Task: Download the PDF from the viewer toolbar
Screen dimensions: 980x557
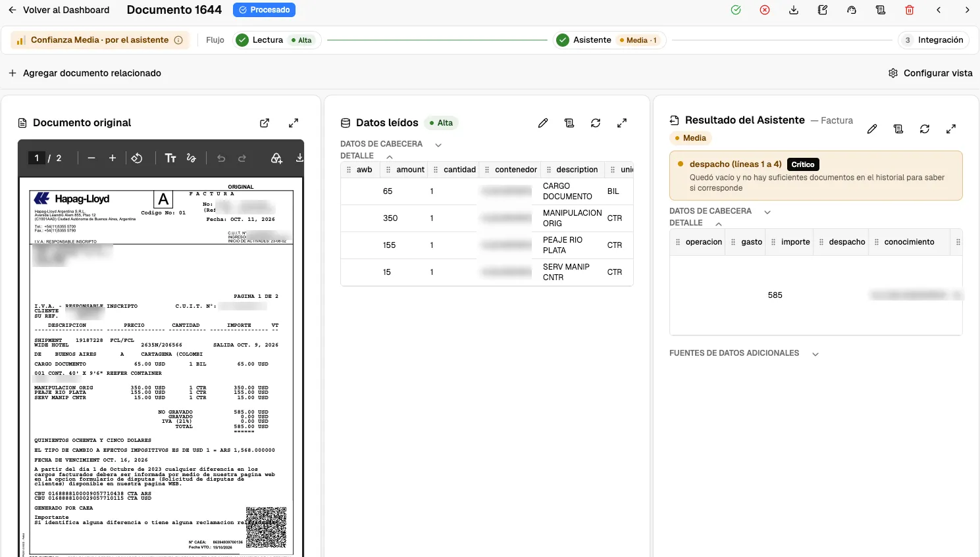Action: tap(299, 158)
